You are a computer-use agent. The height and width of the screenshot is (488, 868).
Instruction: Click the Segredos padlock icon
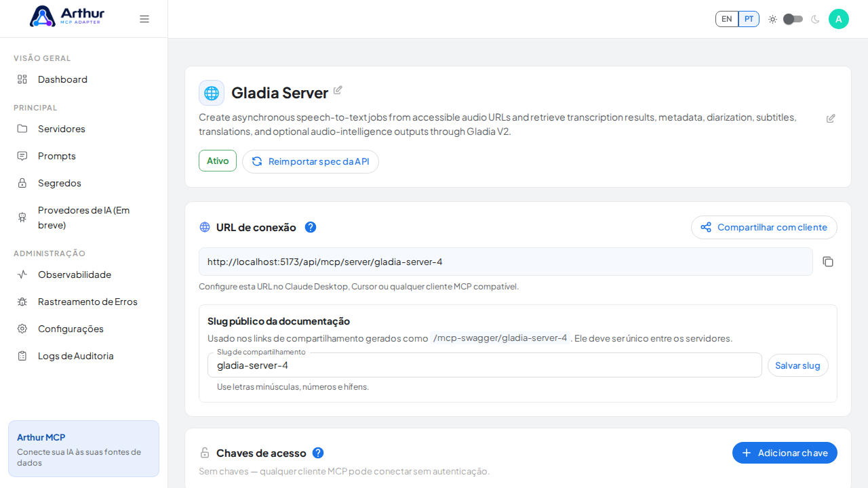coord(22,183)
